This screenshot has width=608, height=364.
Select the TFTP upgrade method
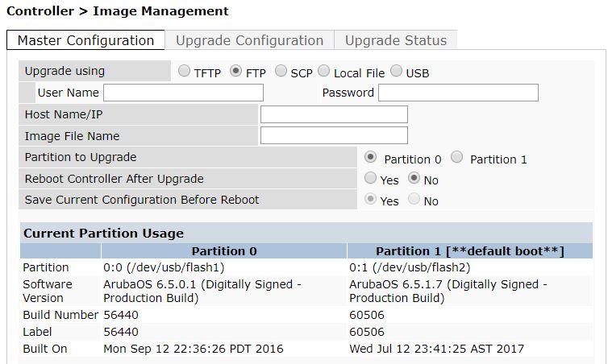[185, 72]
